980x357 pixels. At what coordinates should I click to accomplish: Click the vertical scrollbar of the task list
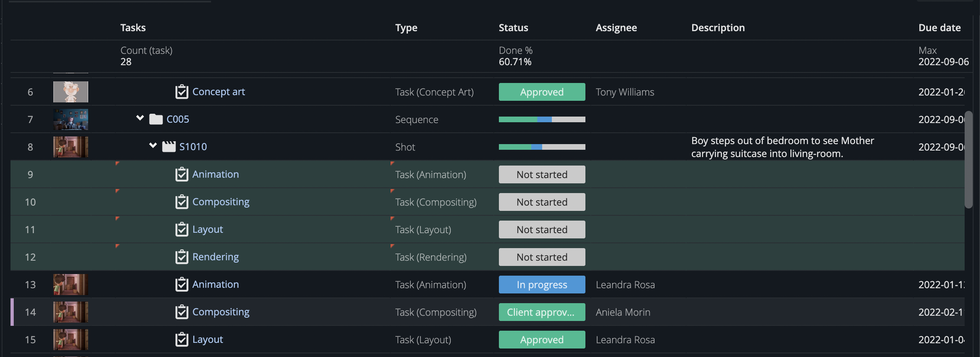[x=968, y=160]
